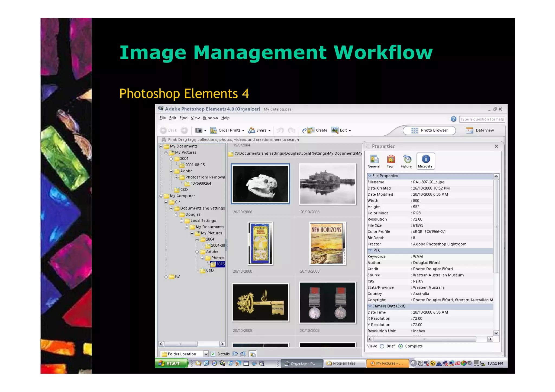Image resolution: width=555 pixels, height=392 pixels.
Task: Click the show hidden tray icons arrow
Action: click(413, 363)
